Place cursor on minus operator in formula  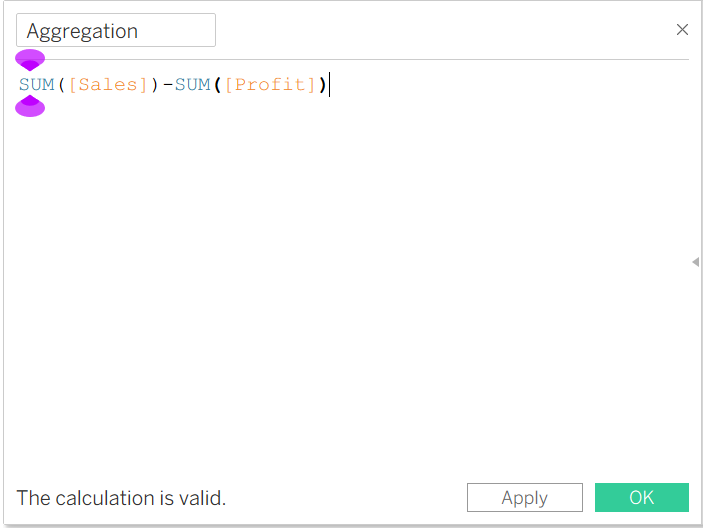pos(168,84)
